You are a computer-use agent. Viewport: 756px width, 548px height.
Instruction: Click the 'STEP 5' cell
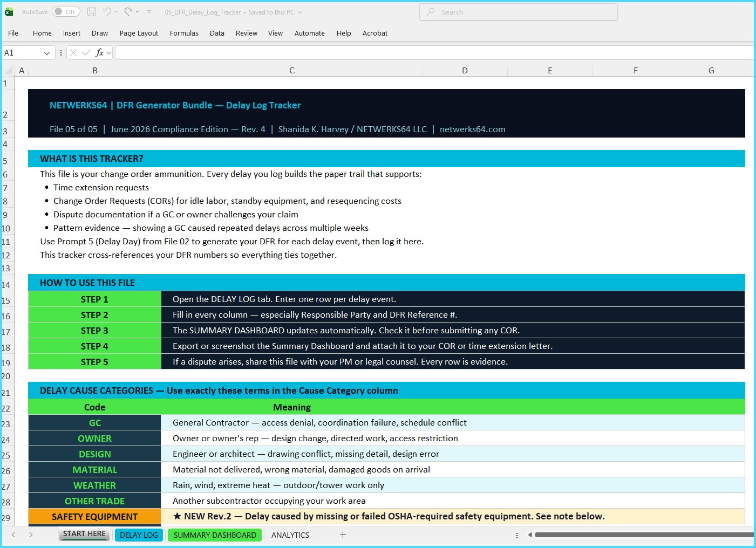(x=94, y=362)
